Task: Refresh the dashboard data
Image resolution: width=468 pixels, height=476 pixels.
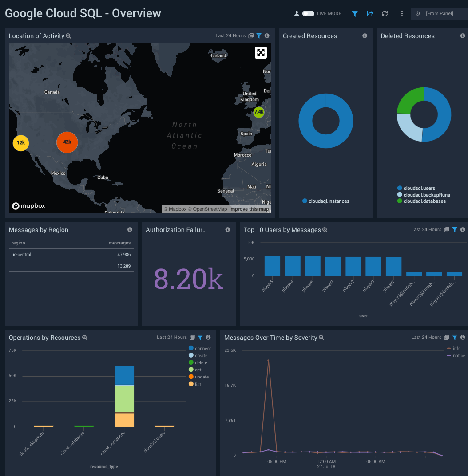Action: pyautogui.click(x=385, y=14)
